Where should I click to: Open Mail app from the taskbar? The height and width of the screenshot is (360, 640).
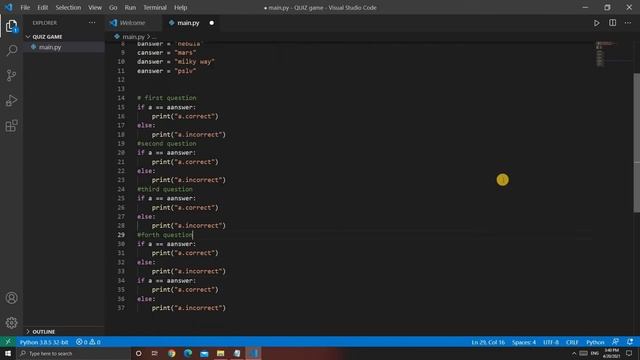pyautogui.click(x=204, y=353)
